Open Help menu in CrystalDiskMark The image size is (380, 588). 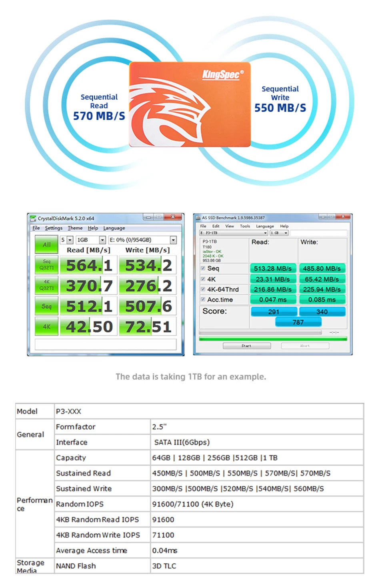tap(93, 228)
